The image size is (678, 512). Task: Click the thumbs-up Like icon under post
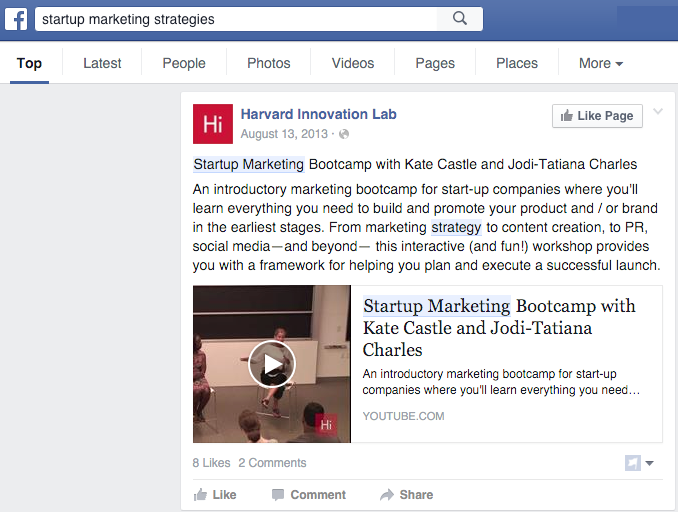[201, 495]
